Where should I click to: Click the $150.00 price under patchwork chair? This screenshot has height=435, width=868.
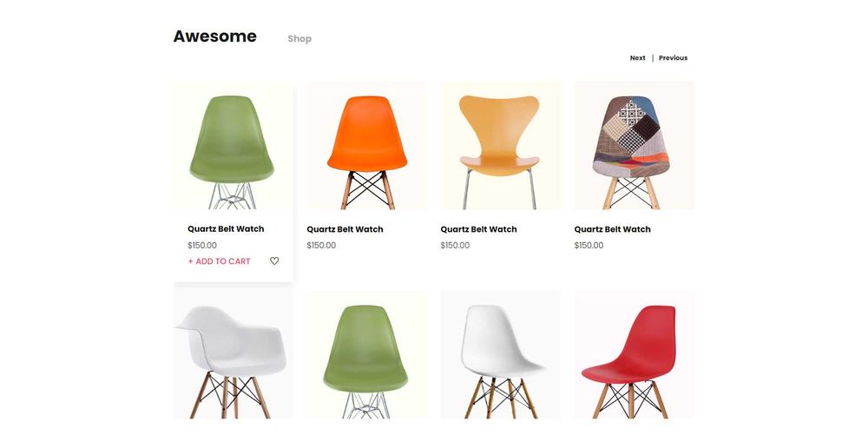(589, 245)
